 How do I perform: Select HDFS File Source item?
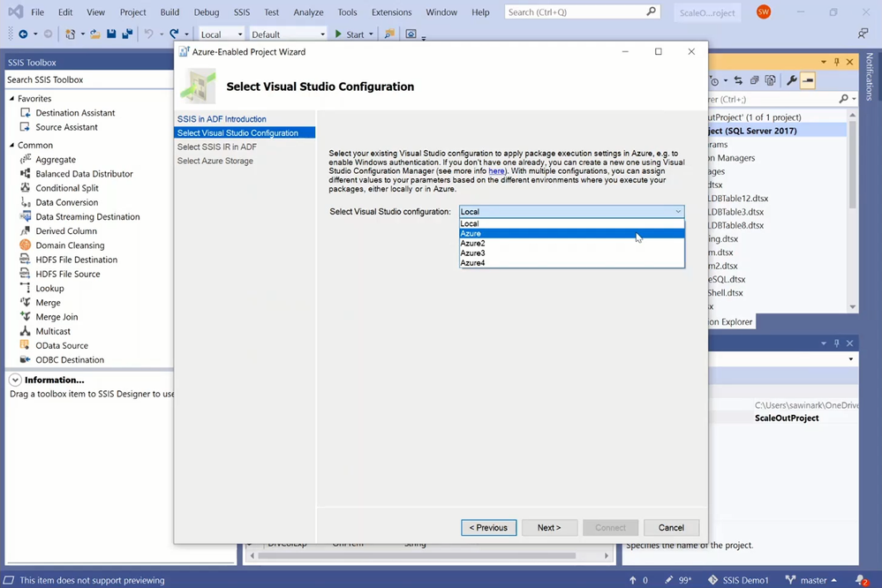(67, 274)
